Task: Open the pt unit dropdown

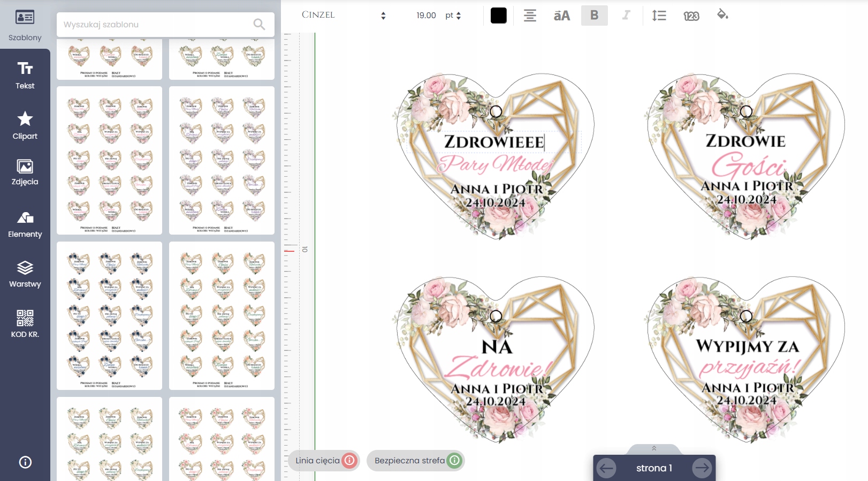Action: click(453, 16)
